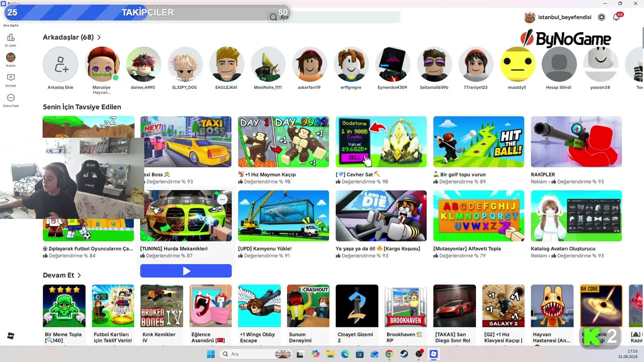
Task: Open Saitama5659b's friend avatar
Action: [434, 64]
